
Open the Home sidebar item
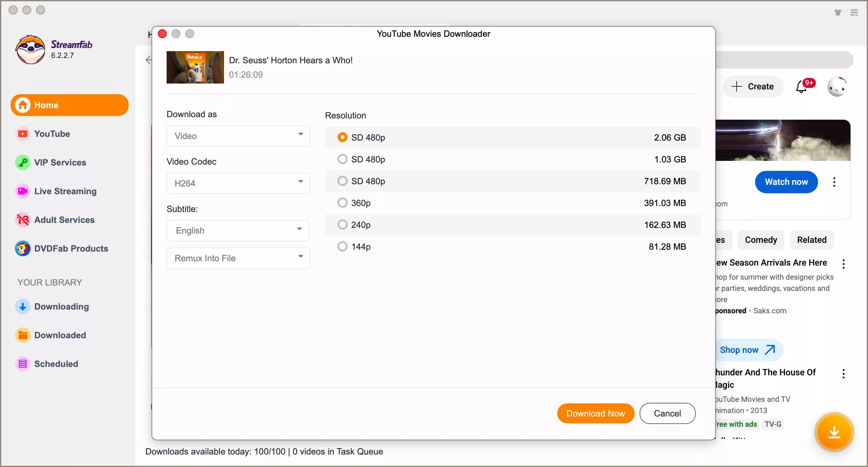click(69, 105)
